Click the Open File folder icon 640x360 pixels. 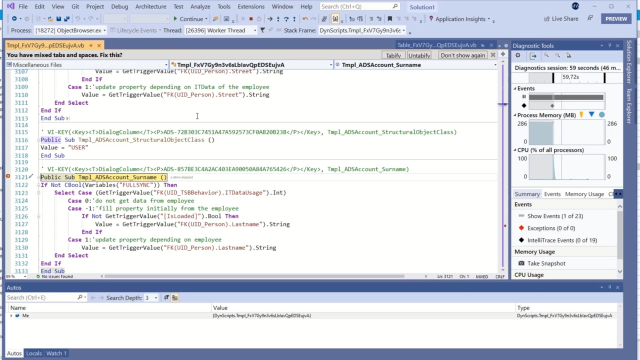pos(50,19)
